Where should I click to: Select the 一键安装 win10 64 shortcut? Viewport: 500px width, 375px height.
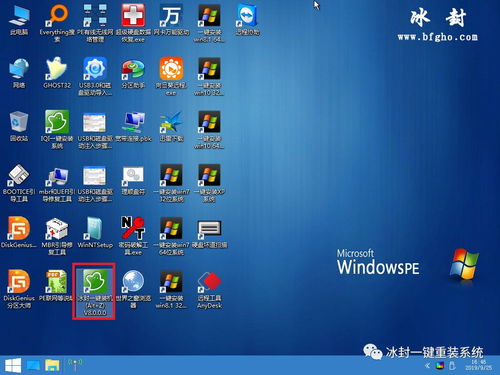point(209,130)
